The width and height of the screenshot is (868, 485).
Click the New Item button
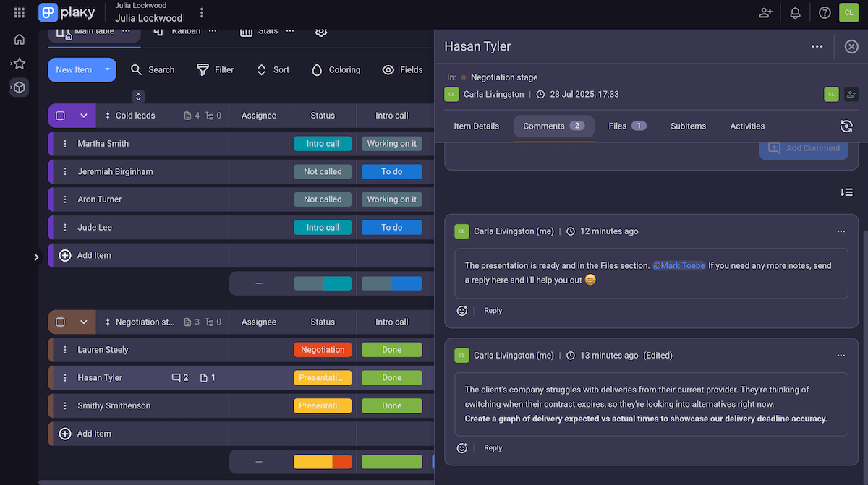tap(75, 69)
